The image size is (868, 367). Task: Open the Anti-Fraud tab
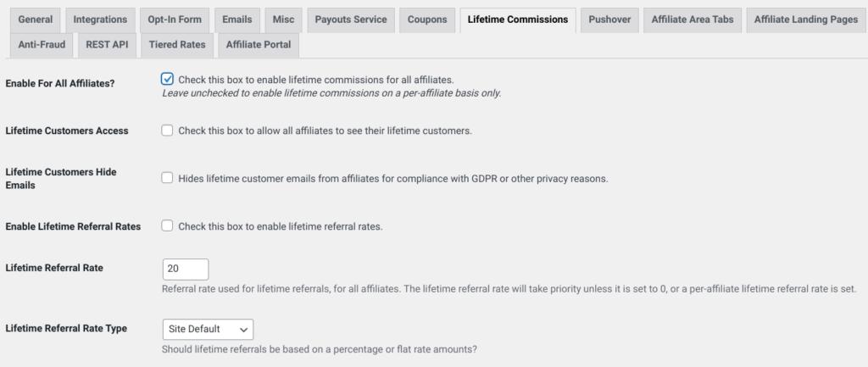pyautogui.click(x=42, y=45)
